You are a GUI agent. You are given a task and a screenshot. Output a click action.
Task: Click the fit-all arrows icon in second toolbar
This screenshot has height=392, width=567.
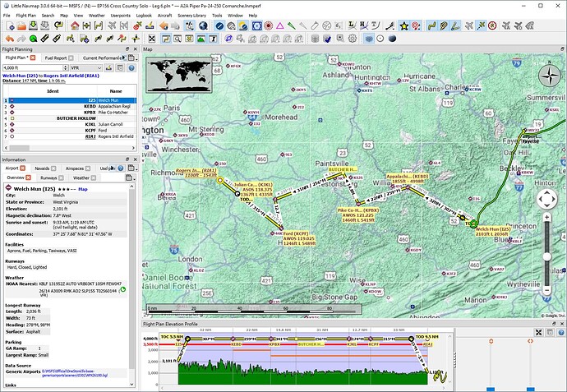point(152,39)
